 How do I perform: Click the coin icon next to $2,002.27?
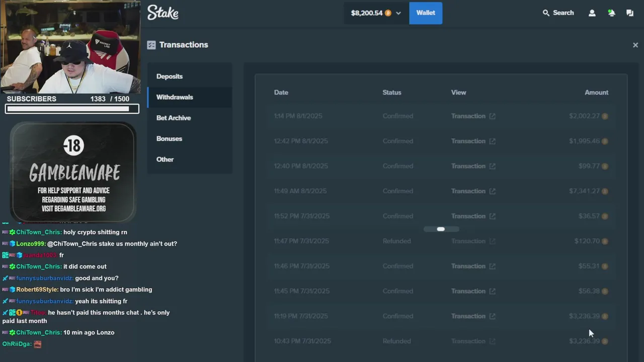click(605, 116)
